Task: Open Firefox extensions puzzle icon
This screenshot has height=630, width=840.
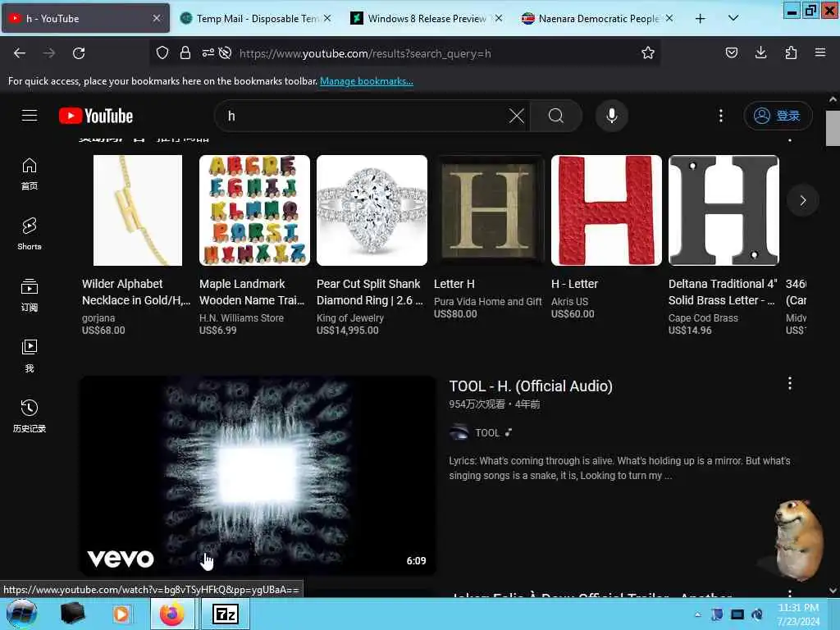Action: point(791,53)
